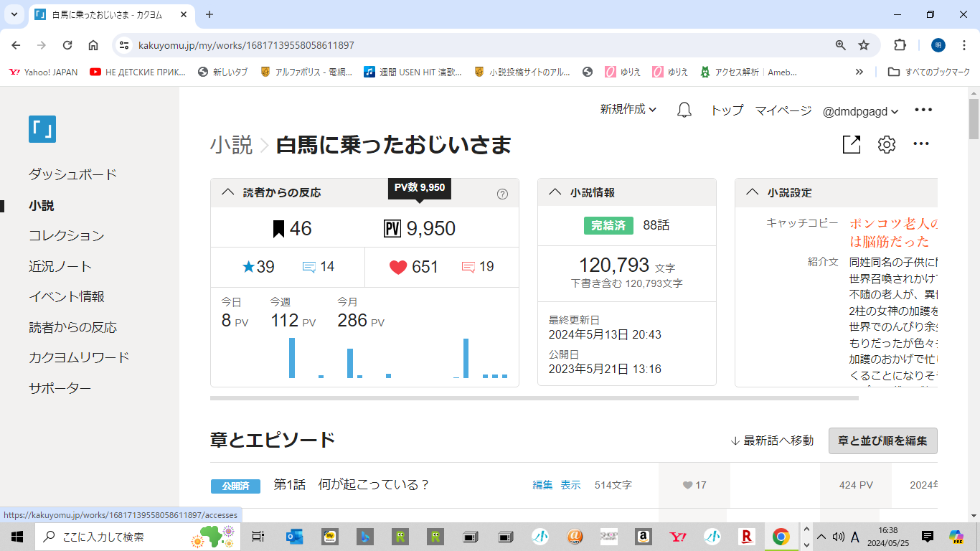Click the bookmark followers count icon
980x551 pixels.
click(x=279, y=229)
